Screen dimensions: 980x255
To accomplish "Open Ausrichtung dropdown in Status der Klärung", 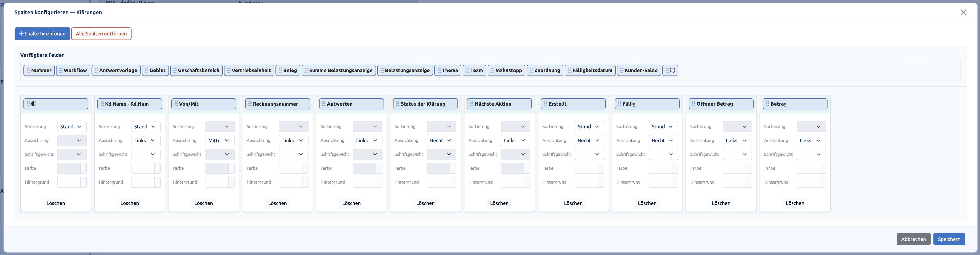I will (x=441, y=140).
